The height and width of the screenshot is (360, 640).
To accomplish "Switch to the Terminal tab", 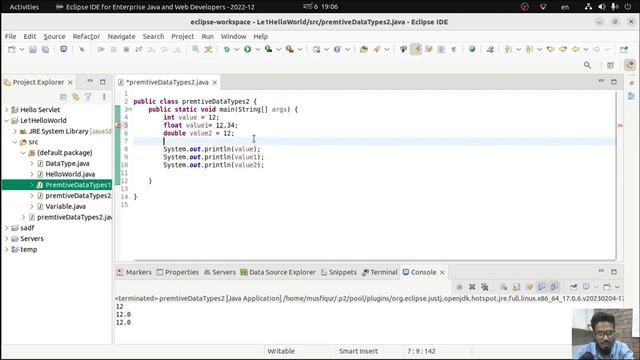I will (x=380, y=272).
